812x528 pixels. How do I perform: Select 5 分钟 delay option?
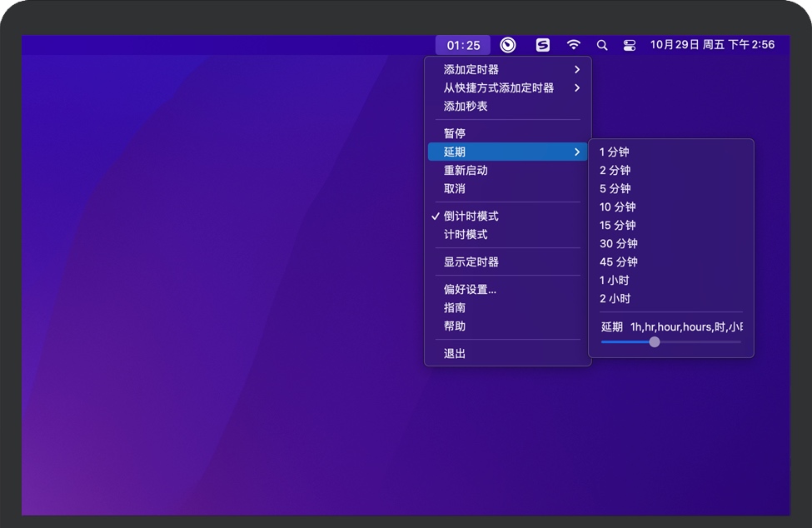click(x=615, y=188)
